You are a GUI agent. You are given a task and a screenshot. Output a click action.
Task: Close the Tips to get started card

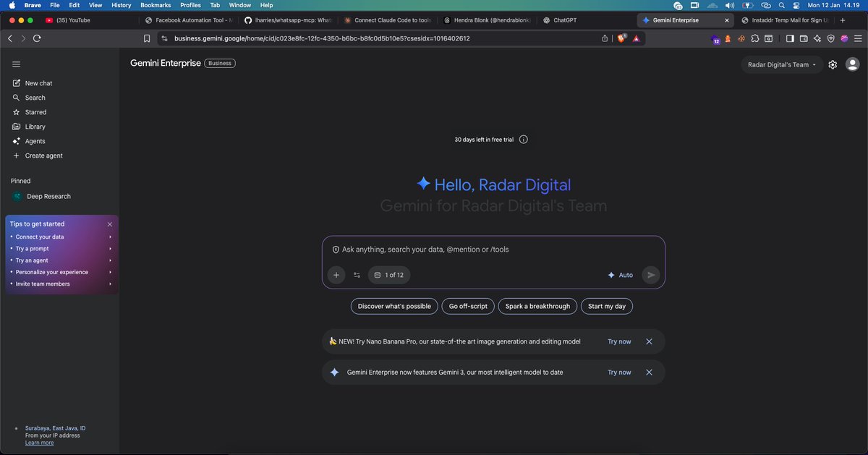point(110,224)
